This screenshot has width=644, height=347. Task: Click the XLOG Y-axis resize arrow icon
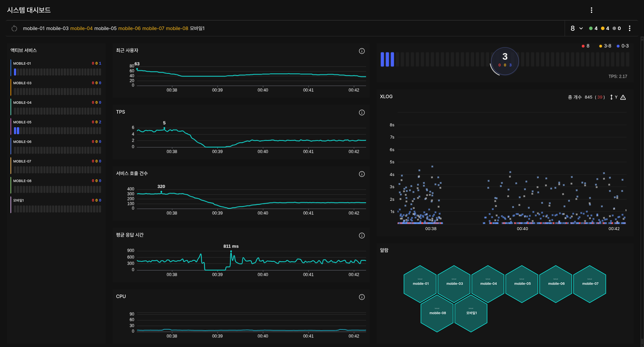click(x=611, y=97)
